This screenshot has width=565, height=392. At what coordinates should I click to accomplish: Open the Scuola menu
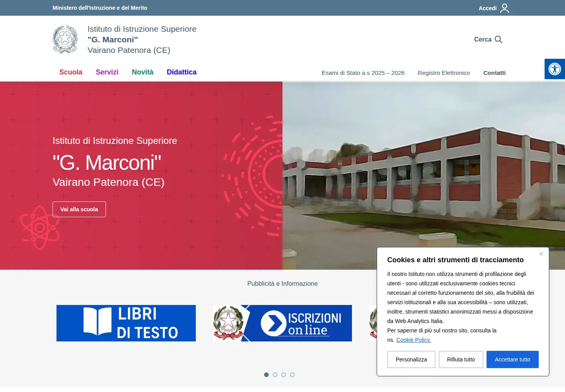tap(71, 72)
